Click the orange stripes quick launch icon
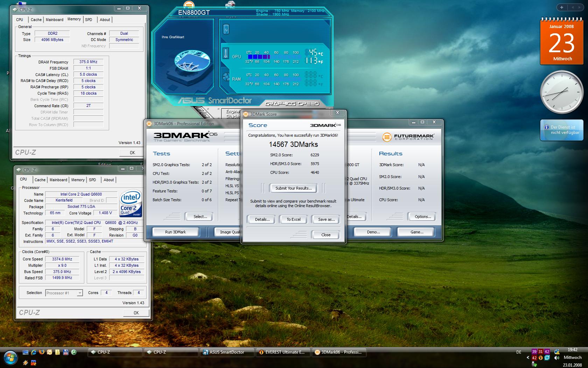Image resolution: width=588 pixels, height=368 pixels. click(26, 362)
